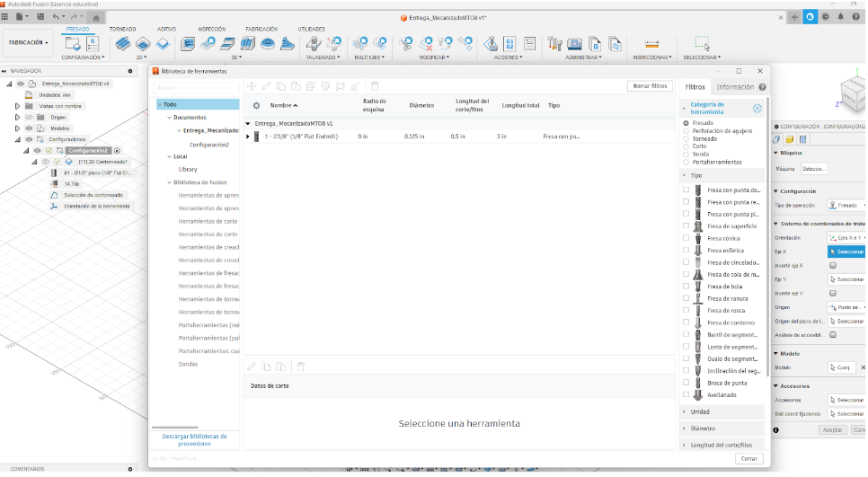The image size is (868, 477).
Task: Click Descargar bibliotecas de proveedores link
Action: coord(194,439)
